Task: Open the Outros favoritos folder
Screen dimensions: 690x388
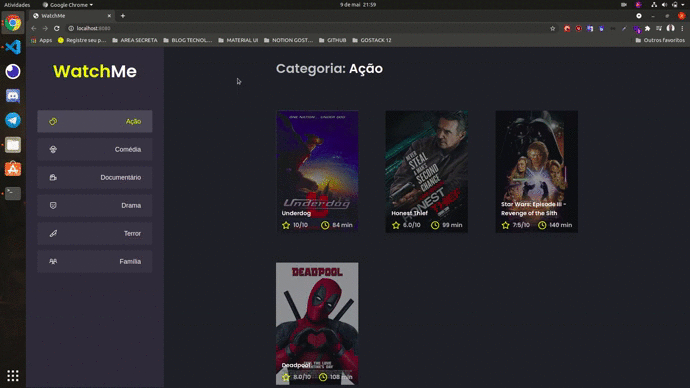Action: (660, 40)
